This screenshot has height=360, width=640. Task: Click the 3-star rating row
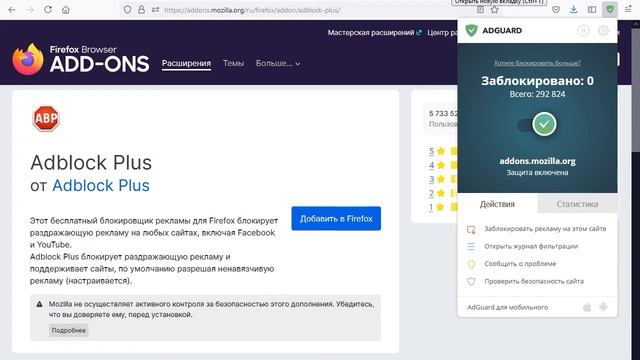[x=443, y=179]
